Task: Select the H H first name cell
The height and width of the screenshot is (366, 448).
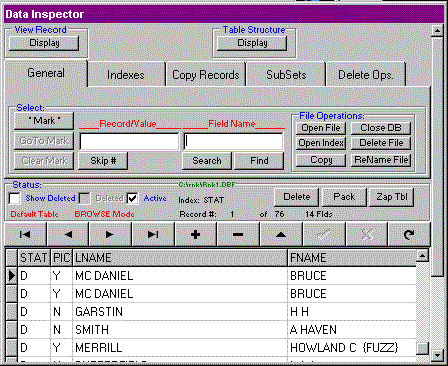Action: [352, 312]
